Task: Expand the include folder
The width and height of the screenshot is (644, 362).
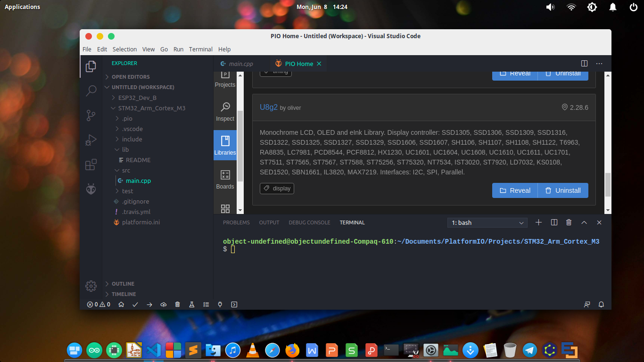Action: pos(133,139)
